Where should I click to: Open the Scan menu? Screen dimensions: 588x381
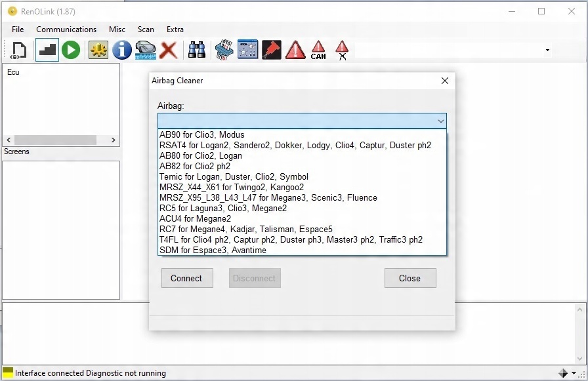[146, 30]
